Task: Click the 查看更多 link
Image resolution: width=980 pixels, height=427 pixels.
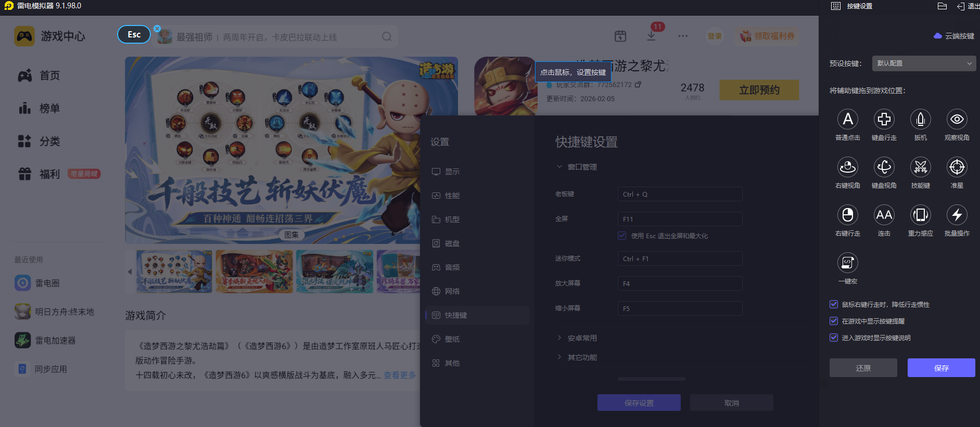Action: click(400, 375)
